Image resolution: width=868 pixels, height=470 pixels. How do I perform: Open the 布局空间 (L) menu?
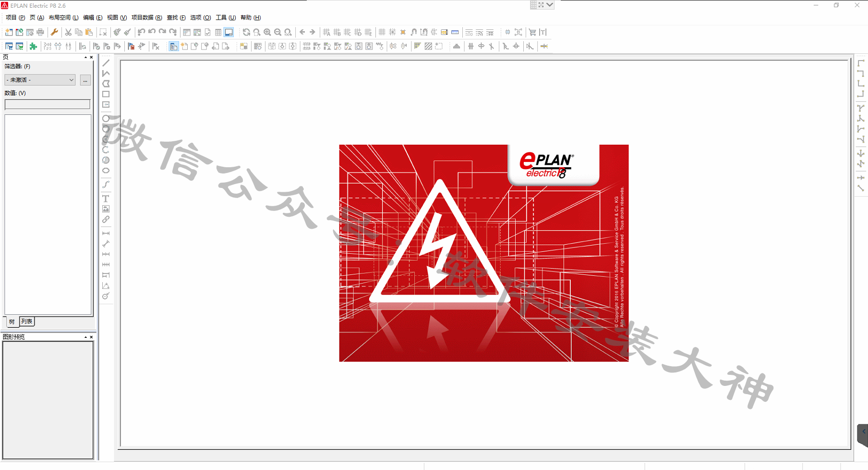(x=63, y=18)
